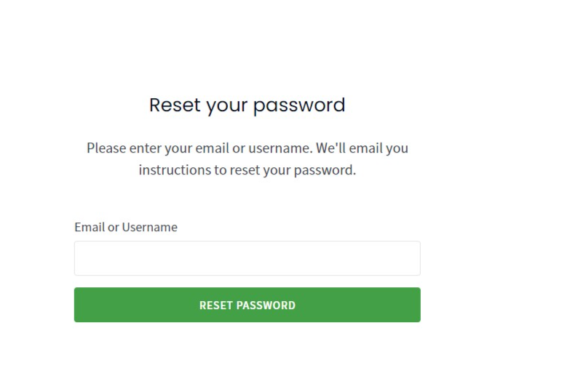Image resolution: width=578 pixels, height=392 pixels.
Task: Activate the username entry box
Action: point(247,258)
